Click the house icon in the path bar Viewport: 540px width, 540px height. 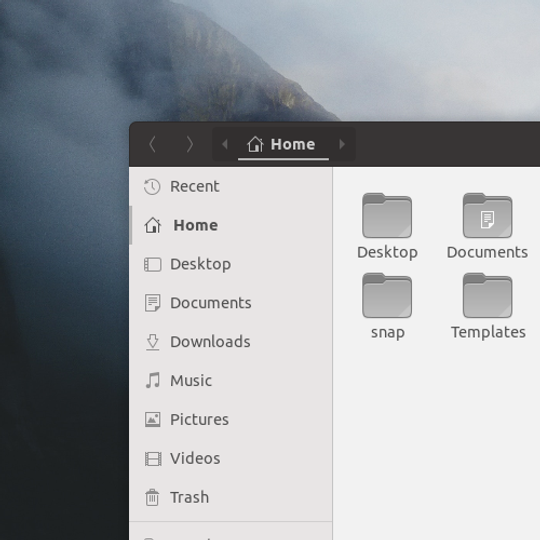255,144
